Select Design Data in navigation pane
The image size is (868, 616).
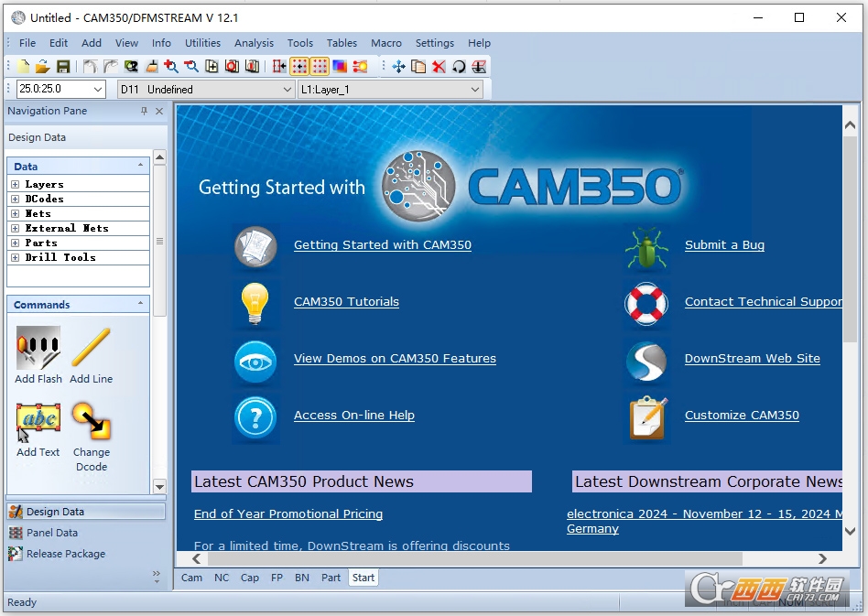pyautogui.click(x=86, y=512)
